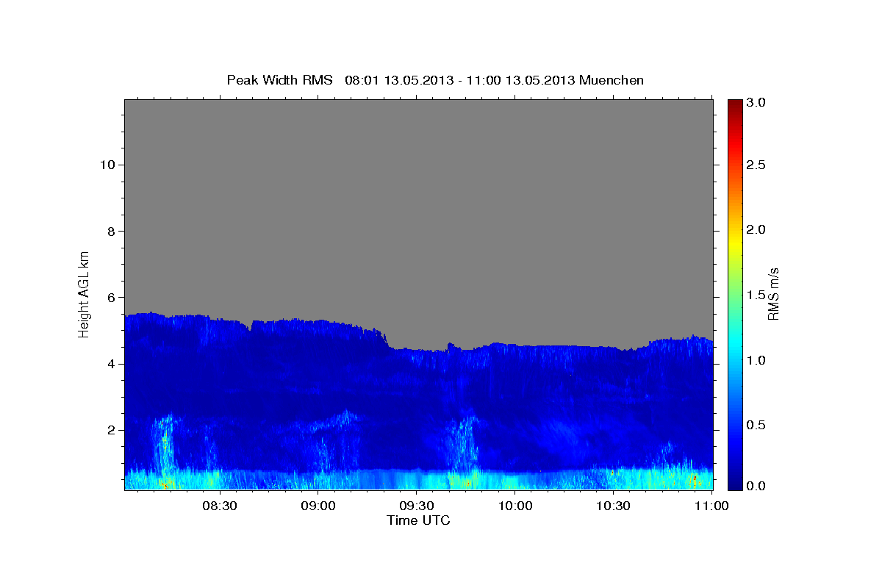
Task: Select the '08:30' time axis label
Action: [x=220, y=506]
